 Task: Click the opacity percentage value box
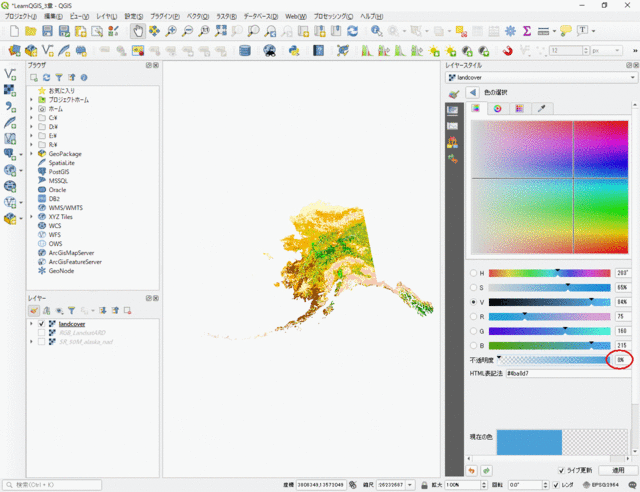tap(621, 360)
